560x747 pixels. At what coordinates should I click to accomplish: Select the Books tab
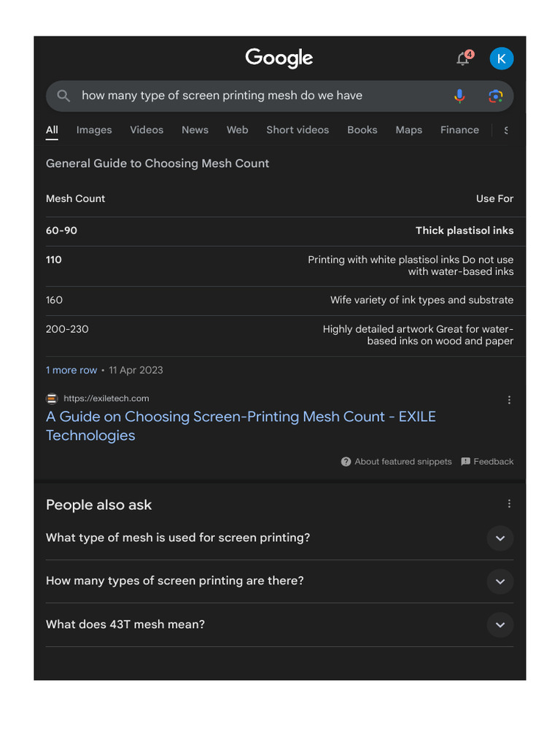pyautogui.click(x=362, y=130)
